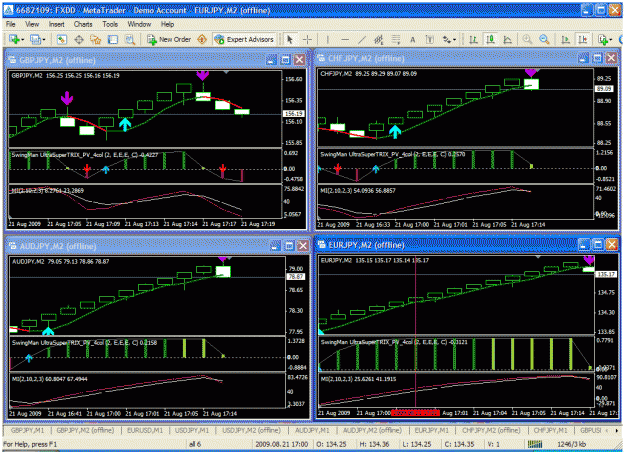Screen dimensions: 625x452
Task: Switch to the GBPJPY,M1 chart tab
Action: [28, 430]
